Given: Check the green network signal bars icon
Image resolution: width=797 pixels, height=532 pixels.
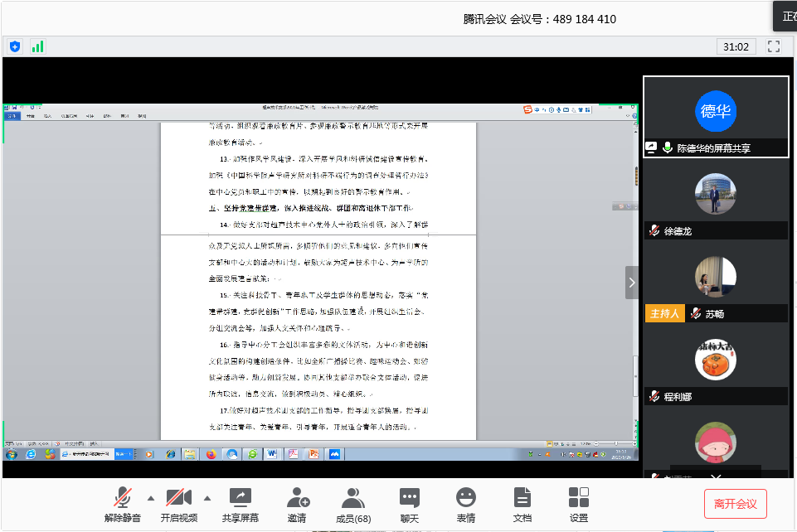Looking at the screenshot, I should click(x=37, y=46).
